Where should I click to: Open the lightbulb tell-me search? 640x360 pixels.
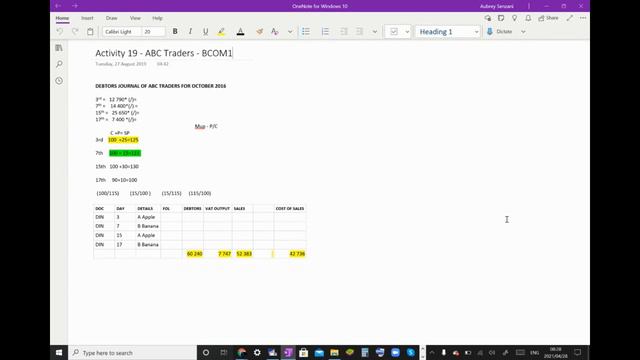pyautogui.click(x=514, y=18)
